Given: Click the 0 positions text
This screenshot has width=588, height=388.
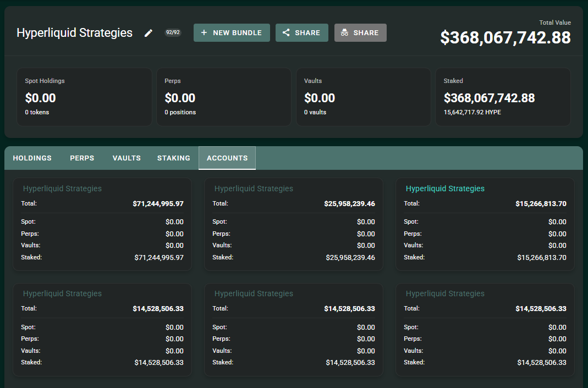Looking at the screenshot, I should coord(180,112).
